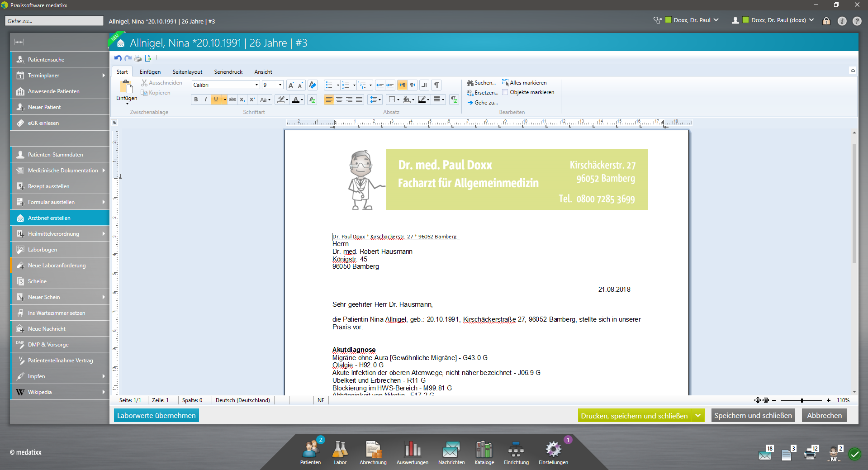This screenshot has height=470, width=868.
Task: Click the zoom slider in status bar
Action: tap(802, 400)
